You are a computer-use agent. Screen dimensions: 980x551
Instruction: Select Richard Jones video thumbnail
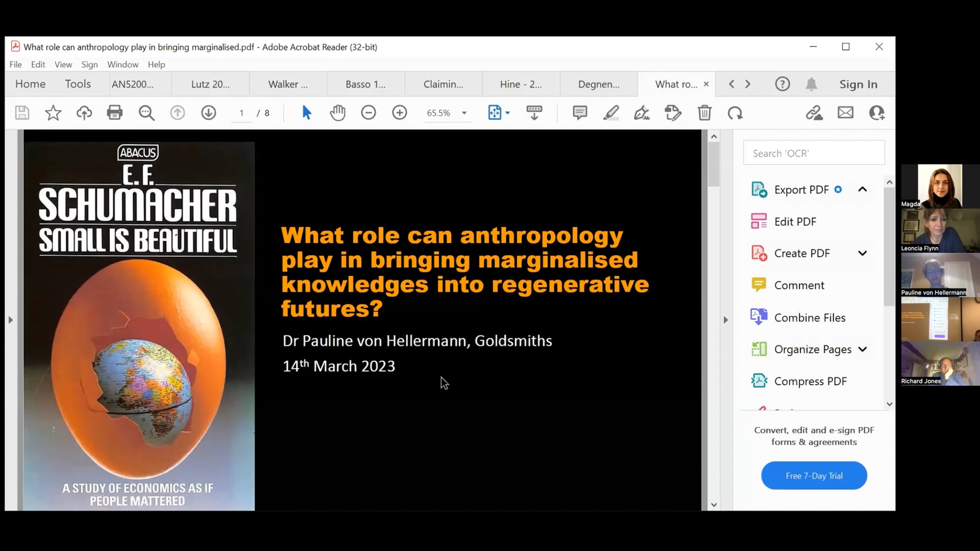point(940,364)
